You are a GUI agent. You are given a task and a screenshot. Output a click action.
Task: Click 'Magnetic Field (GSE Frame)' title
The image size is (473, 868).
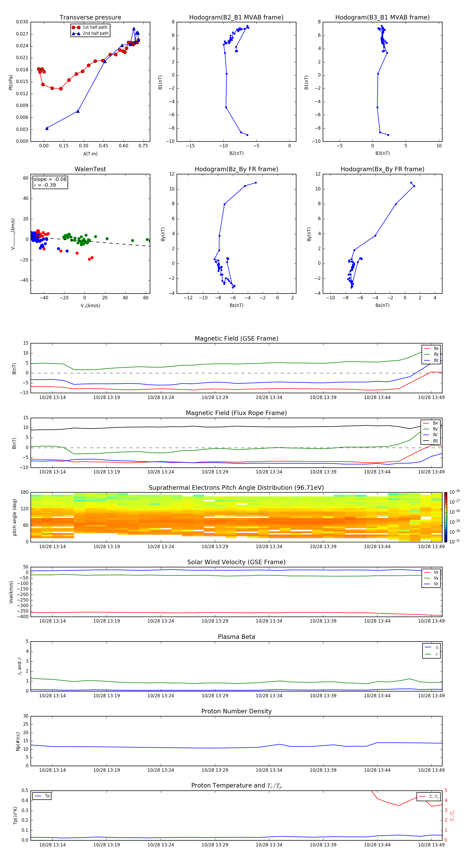(x=236, y=339)
